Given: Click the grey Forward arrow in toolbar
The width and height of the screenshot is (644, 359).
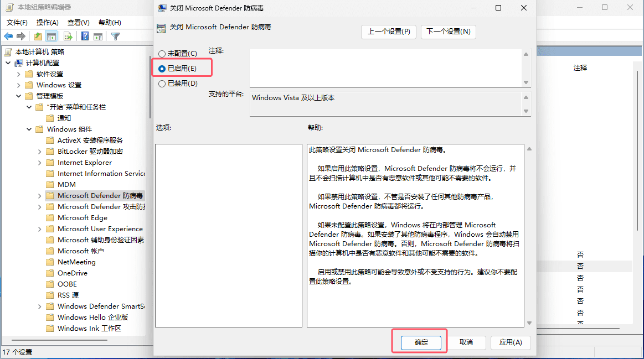Looking at the screenshot, I should (21, 37).
